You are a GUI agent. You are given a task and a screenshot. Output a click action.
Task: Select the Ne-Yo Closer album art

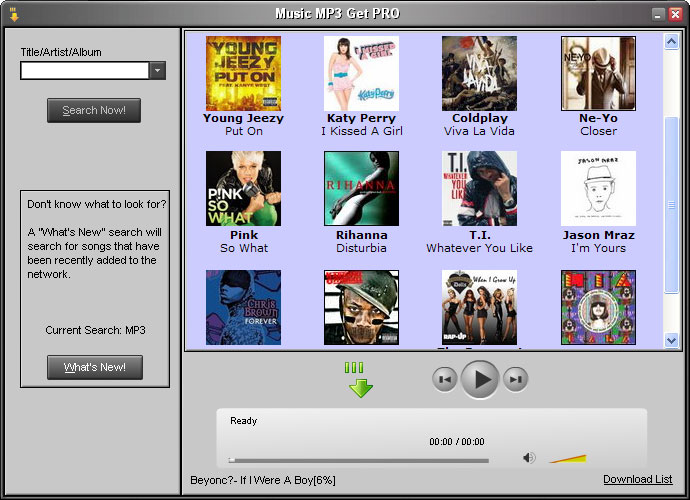[598, 73]
